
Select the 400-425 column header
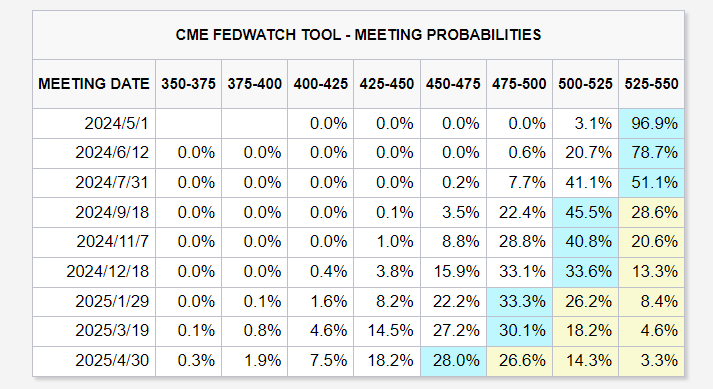click(321, 84)
